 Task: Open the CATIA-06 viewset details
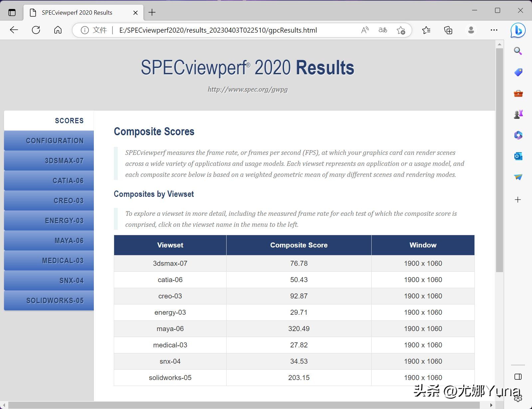49,181
